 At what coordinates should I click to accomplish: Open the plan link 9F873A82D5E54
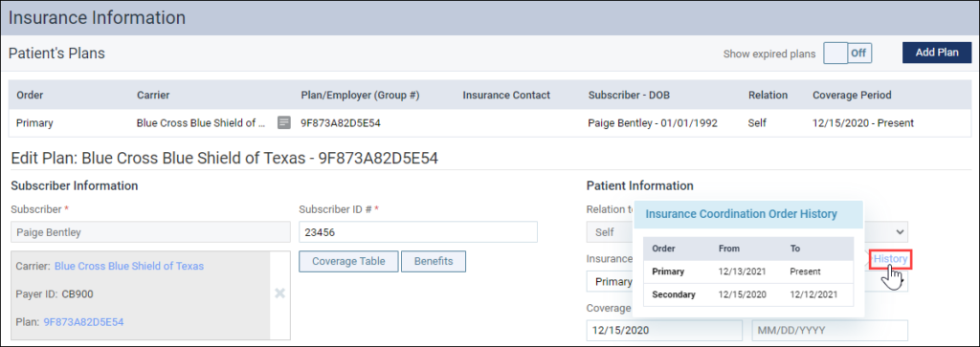[x=83, y=322]
